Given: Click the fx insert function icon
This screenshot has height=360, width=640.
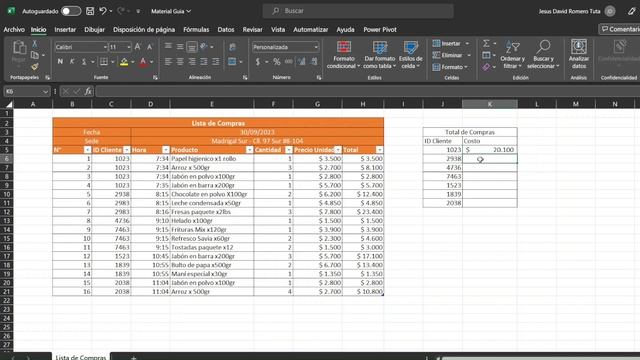Looking at the screenshot, I should pos(88,91).
